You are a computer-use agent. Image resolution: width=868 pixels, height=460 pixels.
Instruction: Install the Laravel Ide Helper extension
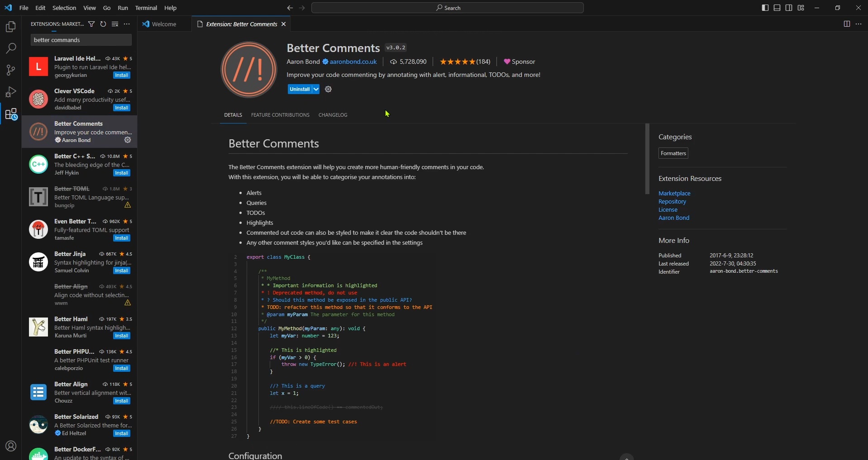(122, 76)
